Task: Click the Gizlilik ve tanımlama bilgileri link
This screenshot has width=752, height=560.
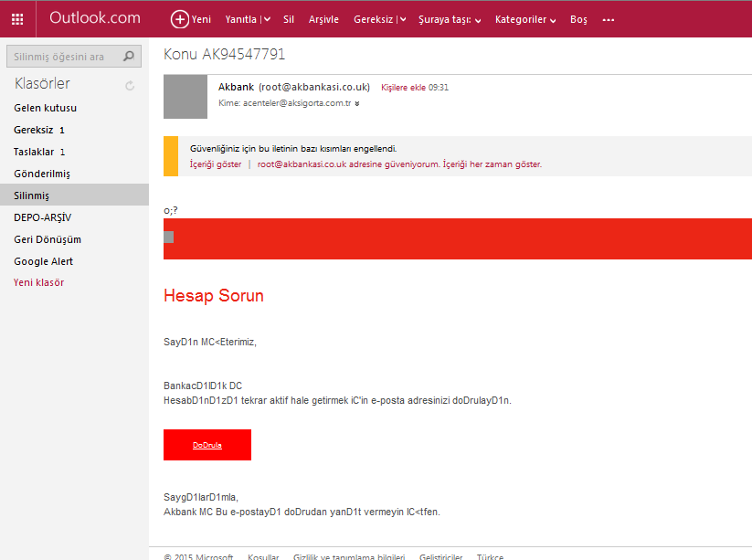Action: point(349,556)
